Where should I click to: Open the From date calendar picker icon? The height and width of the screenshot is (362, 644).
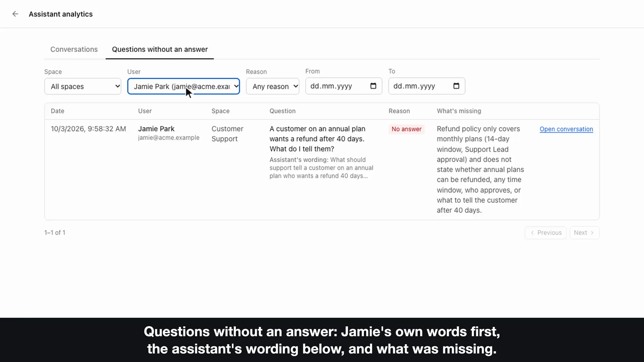[x=373, y=86]
